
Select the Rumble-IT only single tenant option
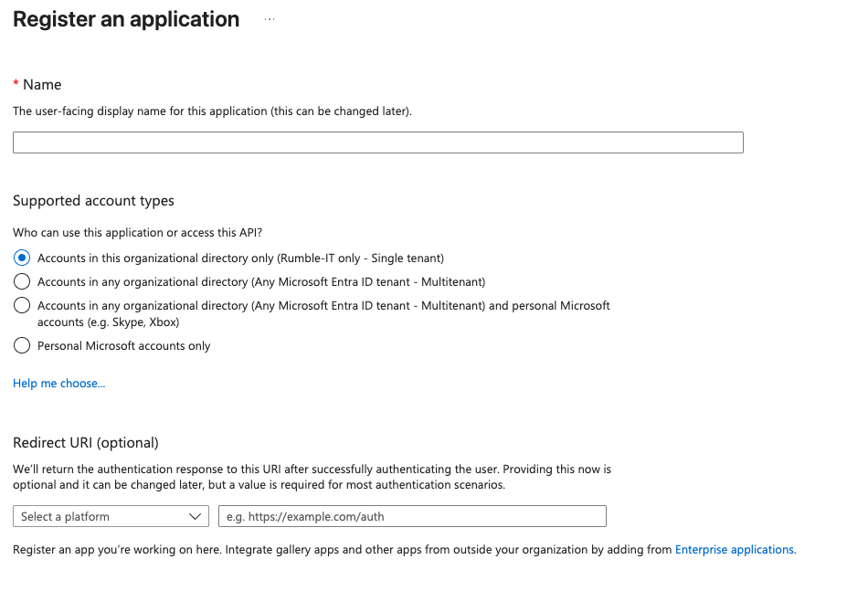point(21,258)
